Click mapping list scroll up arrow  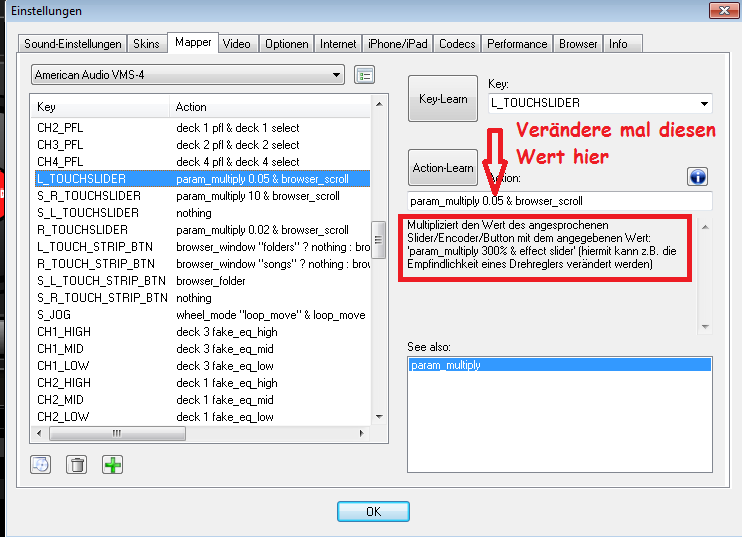[x=379, y=104]
